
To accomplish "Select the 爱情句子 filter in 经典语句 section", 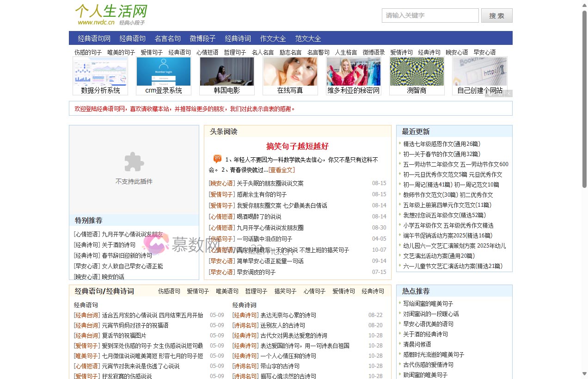I will click(x=197, y=291).
